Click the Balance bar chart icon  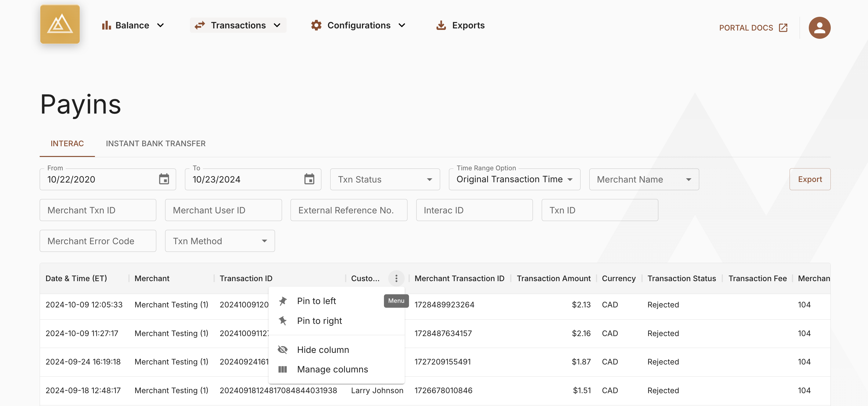106,25
